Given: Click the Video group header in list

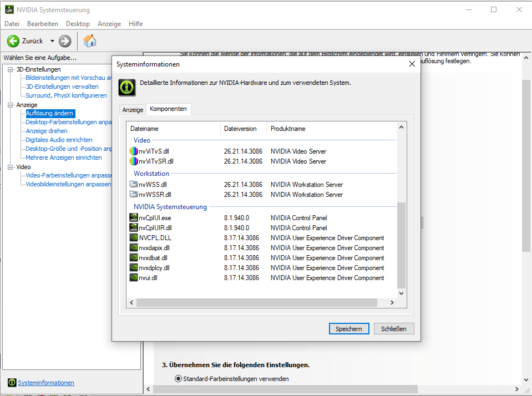Looking at the screenshot, I should [142, 140].
